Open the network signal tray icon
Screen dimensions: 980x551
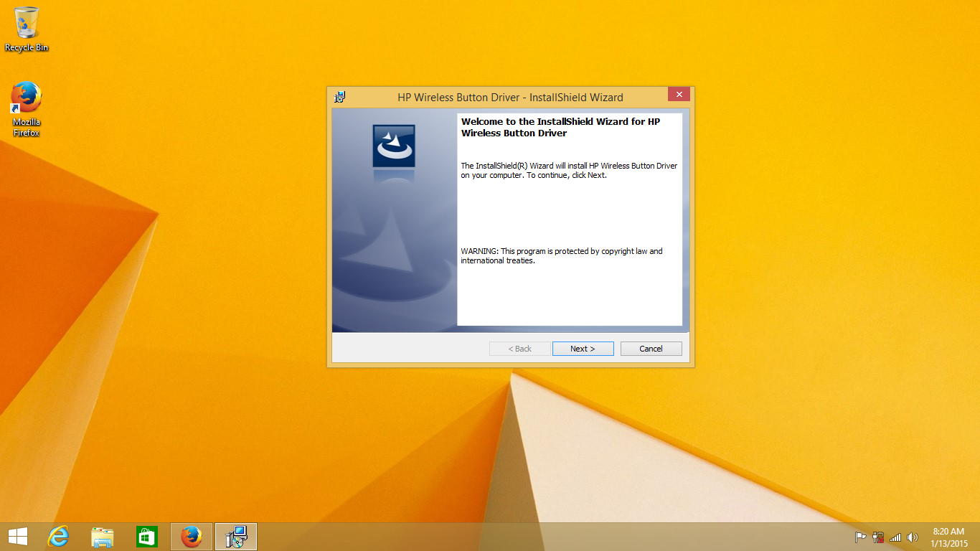pyautogui.click(x=895, y=537)
